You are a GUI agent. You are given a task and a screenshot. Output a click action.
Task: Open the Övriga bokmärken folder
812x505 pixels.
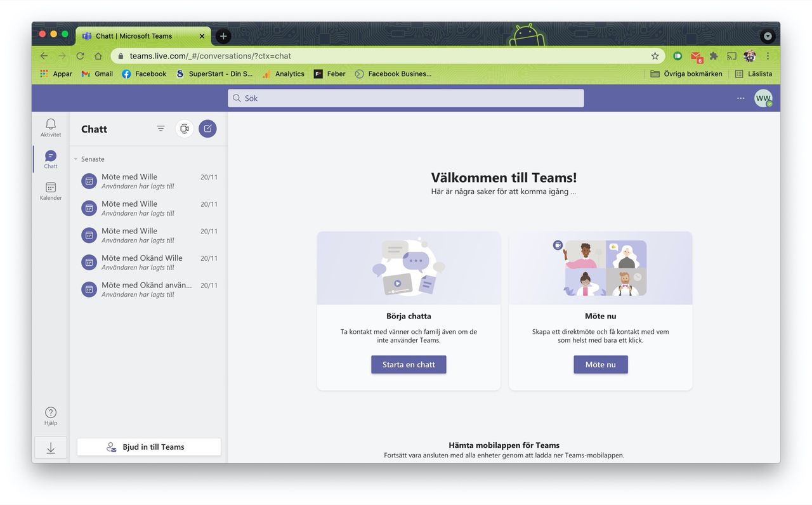[686, 74]
